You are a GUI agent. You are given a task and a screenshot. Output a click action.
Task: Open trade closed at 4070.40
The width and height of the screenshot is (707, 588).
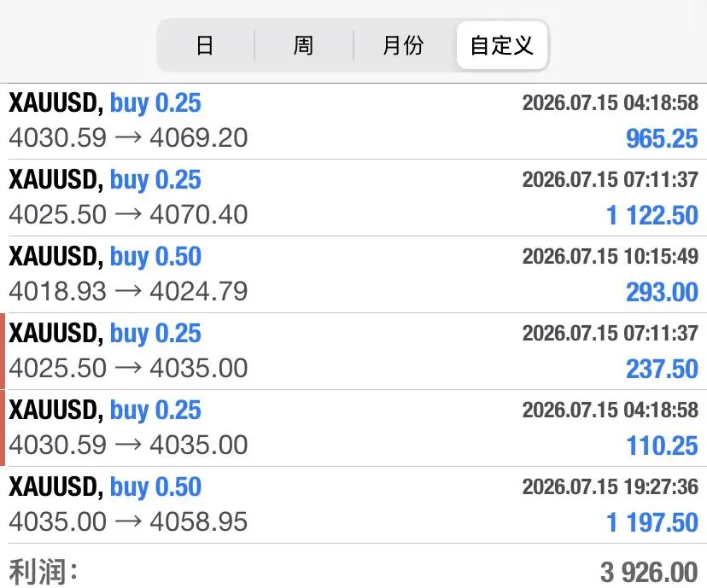[x=353, y=198]
